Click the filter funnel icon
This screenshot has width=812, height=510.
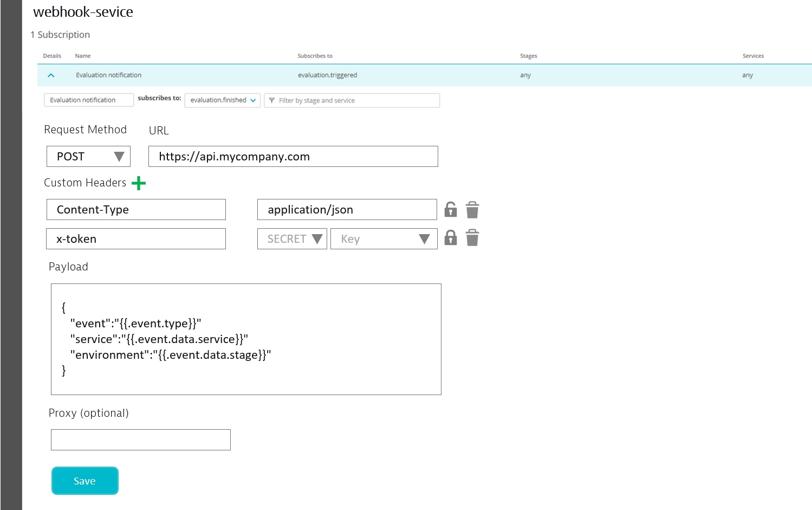271,100
